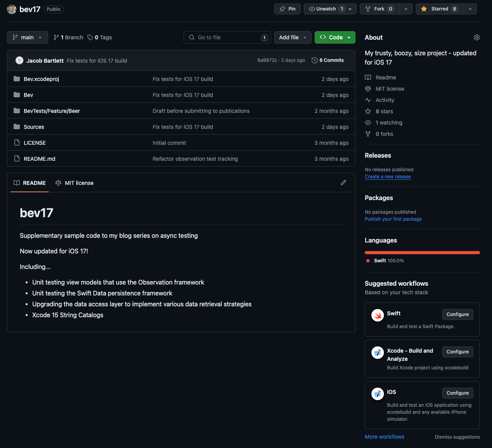Configure the Swift workflow
Screen dimensions: 492x448
[458, 314]
